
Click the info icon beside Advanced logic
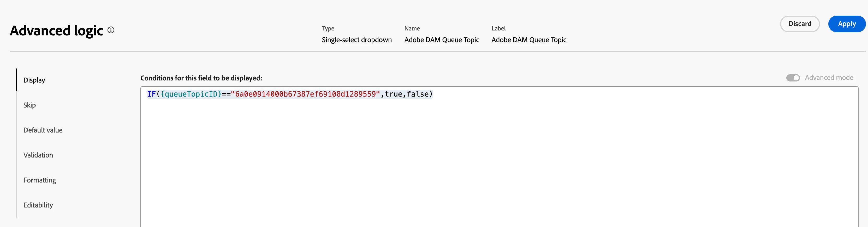(111, 30)
